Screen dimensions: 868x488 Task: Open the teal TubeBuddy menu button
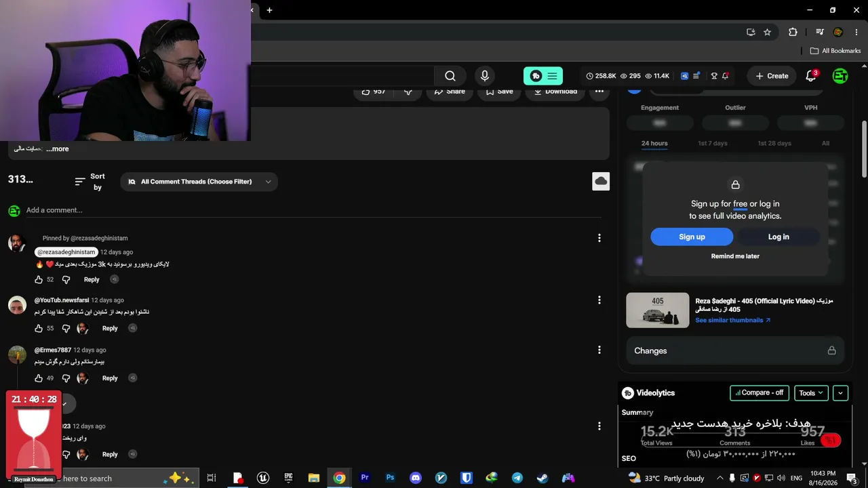tap(543, 76)
